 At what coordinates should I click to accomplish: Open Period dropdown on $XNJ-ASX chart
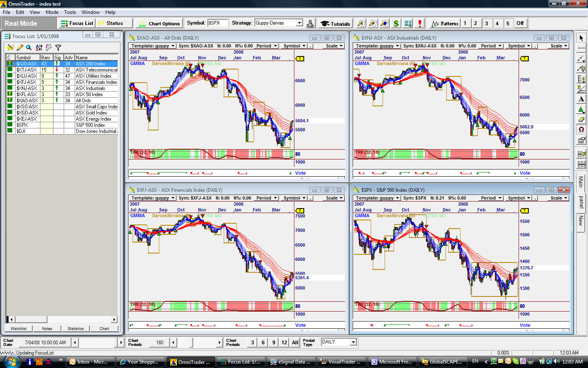point(491,46)
